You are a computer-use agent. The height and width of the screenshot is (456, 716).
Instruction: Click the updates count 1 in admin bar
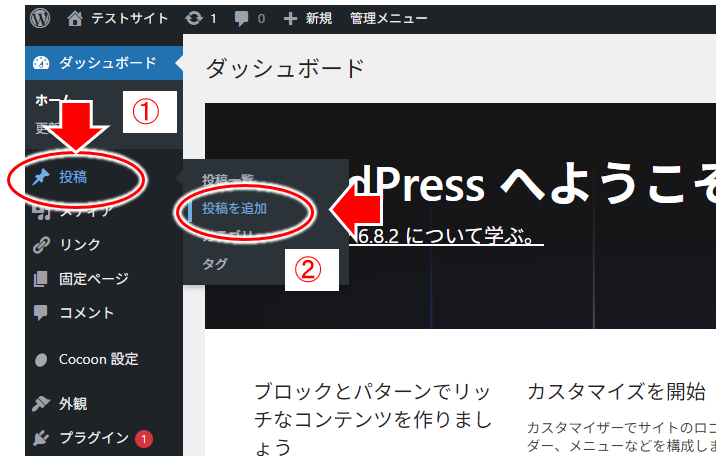[213, 19]
